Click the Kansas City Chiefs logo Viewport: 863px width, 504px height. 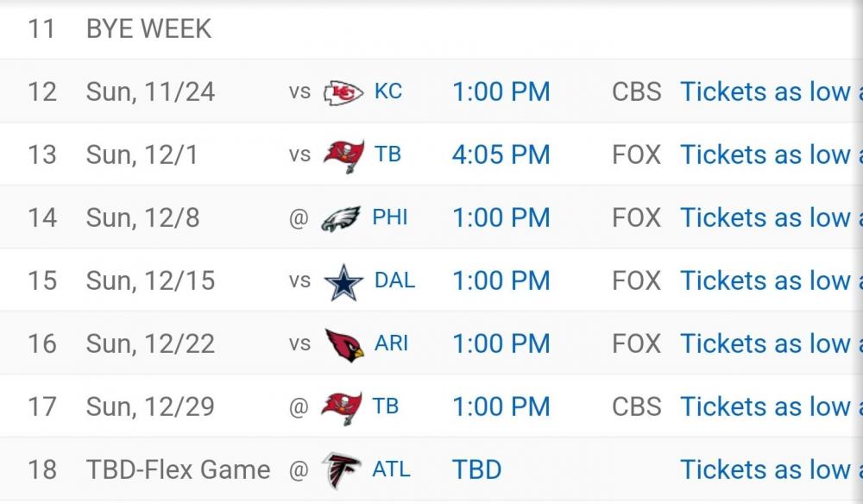pos(343,92)
